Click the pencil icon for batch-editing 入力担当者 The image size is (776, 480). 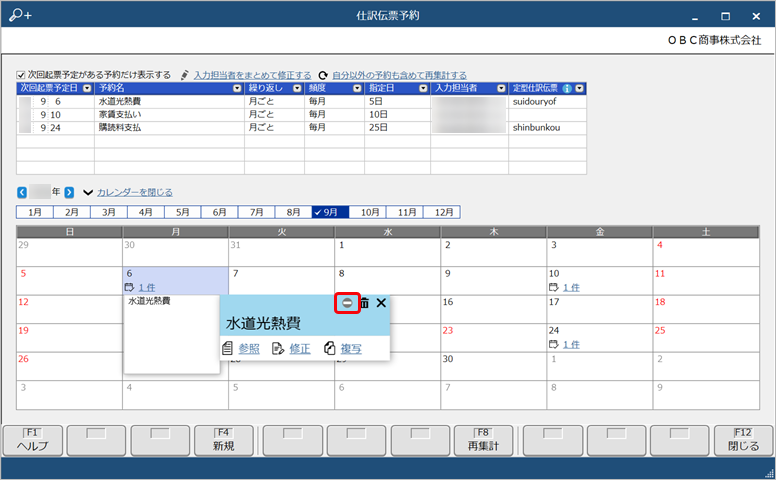click(185, 75)
